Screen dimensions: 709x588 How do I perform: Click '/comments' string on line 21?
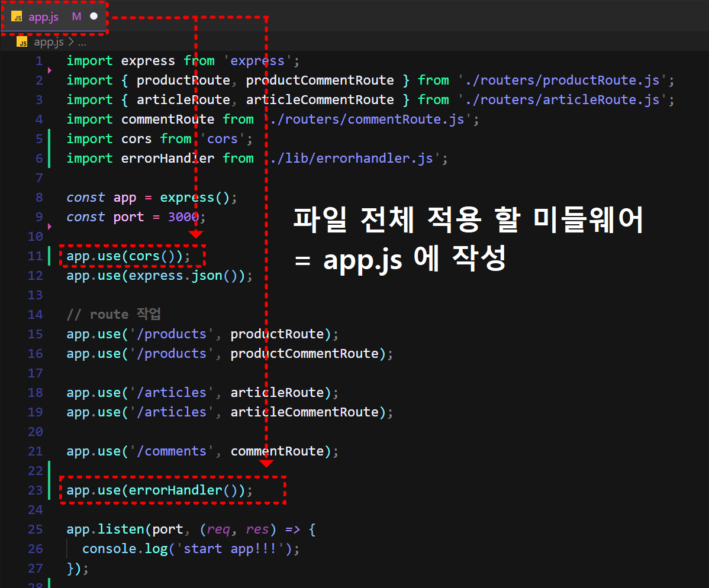pyautogui.click(x=172, y=451)
